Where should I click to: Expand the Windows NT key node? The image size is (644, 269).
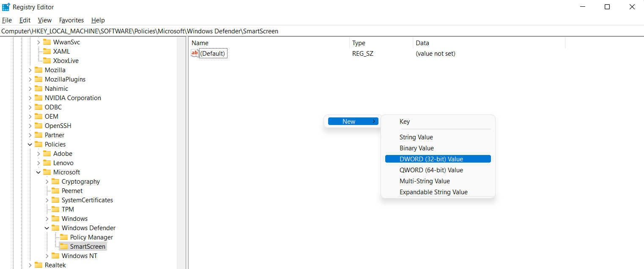click(47, 256)
